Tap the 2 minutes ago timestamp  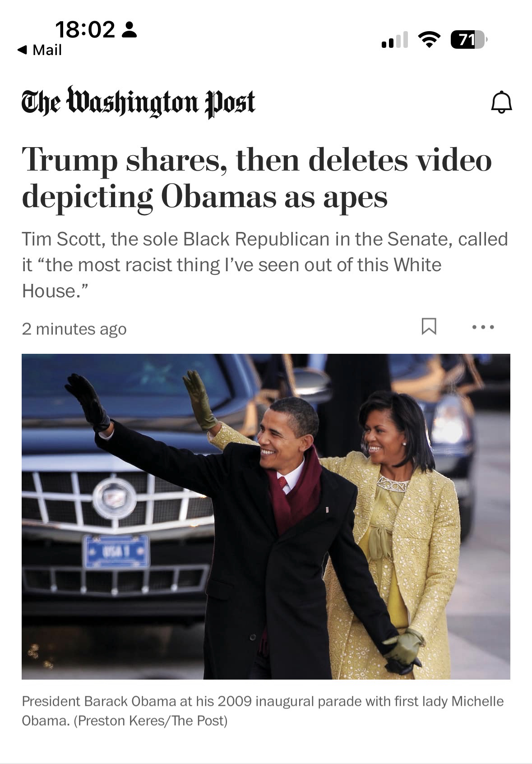(74, 329)
